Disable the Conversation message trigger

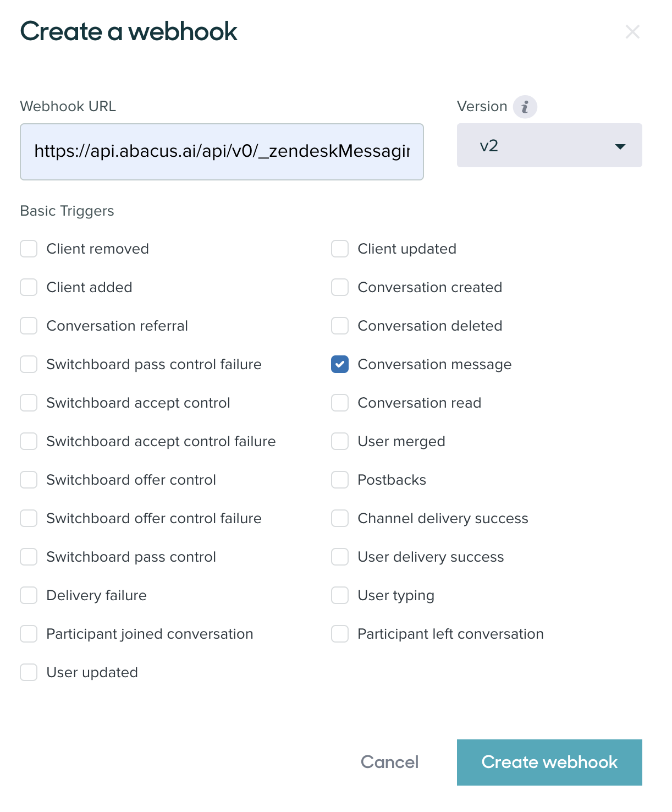(339, 364)
